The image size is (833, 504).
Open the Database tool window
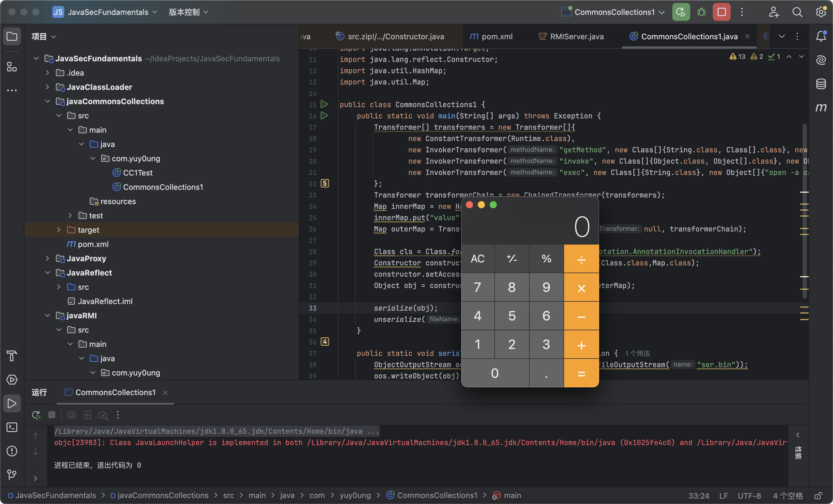click(821, 84)
